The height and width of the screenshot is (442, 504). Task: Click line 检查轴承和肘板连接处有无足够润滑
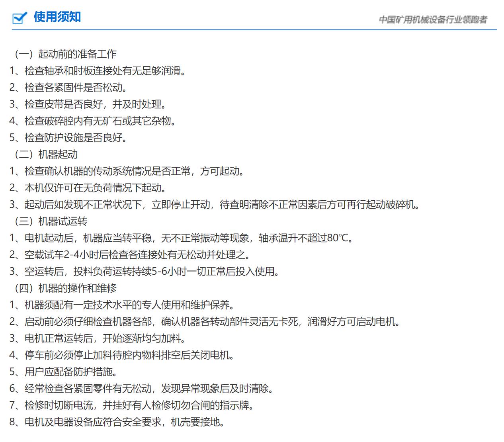[98, 71]
